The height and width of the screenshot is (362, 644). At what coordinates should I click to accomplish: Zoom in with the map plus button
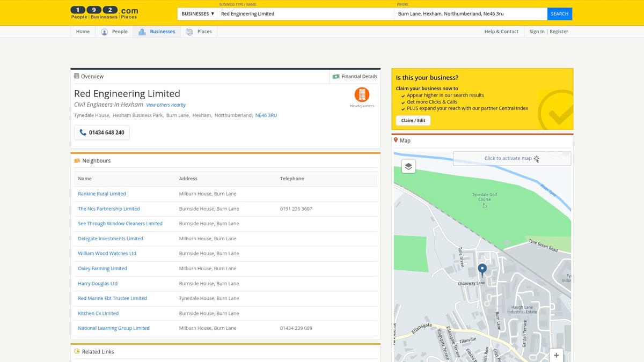click(556, 355)
